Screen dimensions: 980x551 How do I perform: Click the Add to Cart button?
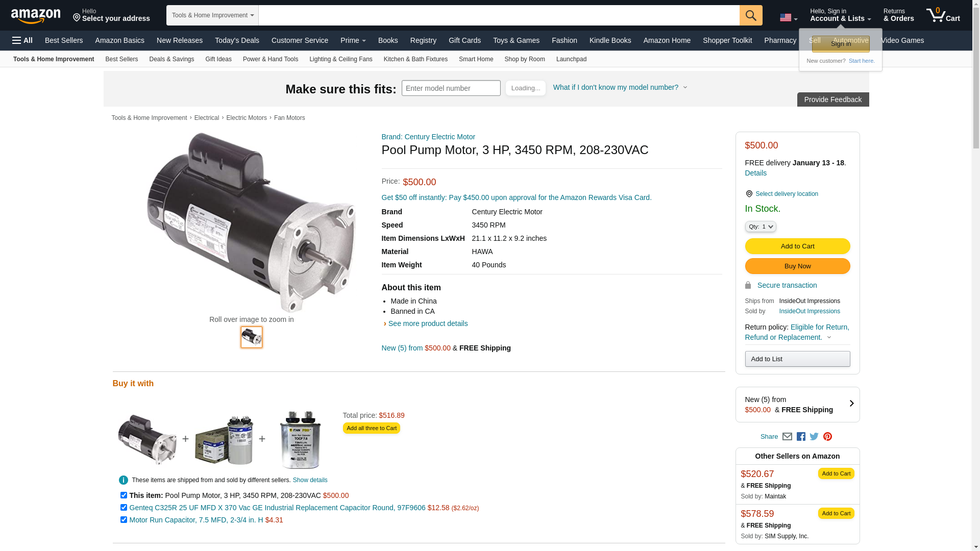click(797, 246)
